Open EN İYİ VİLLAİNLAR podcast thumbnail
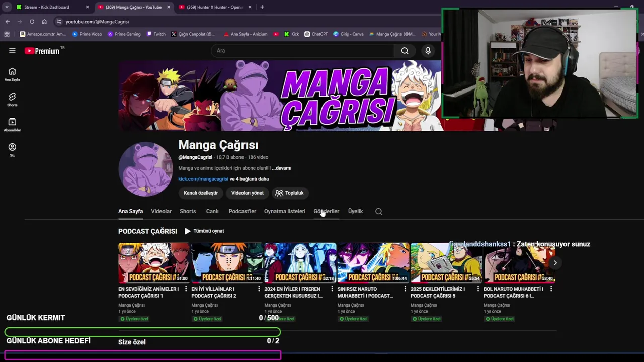The image size is (644, 362). pyautogui.click(x=226, y=263)
